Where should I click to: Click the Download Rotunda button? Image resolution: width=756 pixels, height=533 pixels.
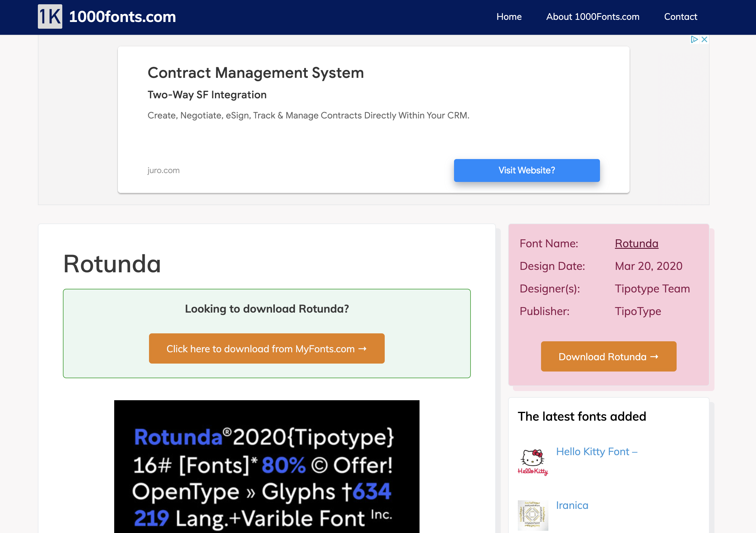point(609,357)
